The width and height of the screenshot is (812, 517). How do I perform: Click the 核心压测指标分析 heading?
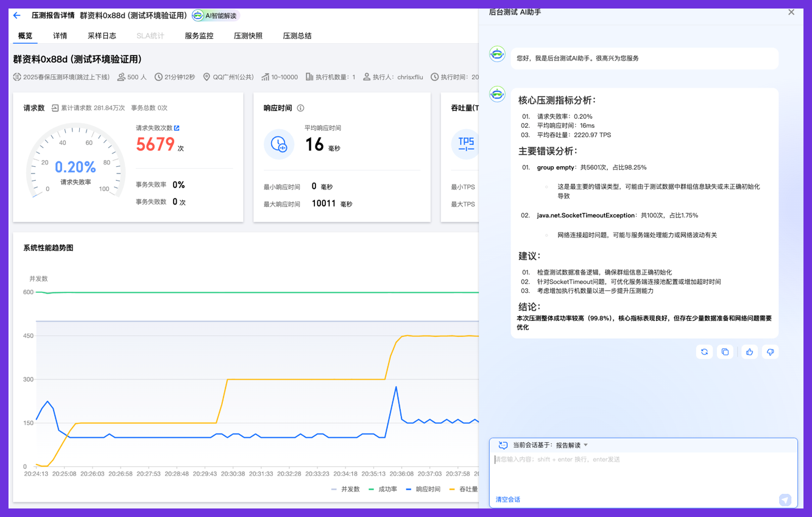point(557,100)
